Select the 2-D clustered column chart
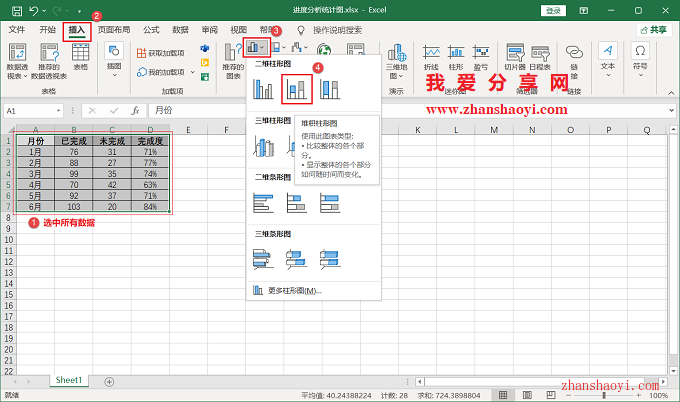Image resolution: width=680 pixels, height=402 pixels. coord(263,89)
